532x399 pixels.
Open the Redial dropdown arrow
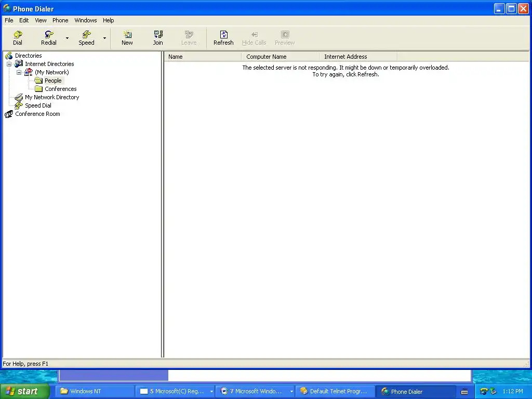[x=67, y=38]
